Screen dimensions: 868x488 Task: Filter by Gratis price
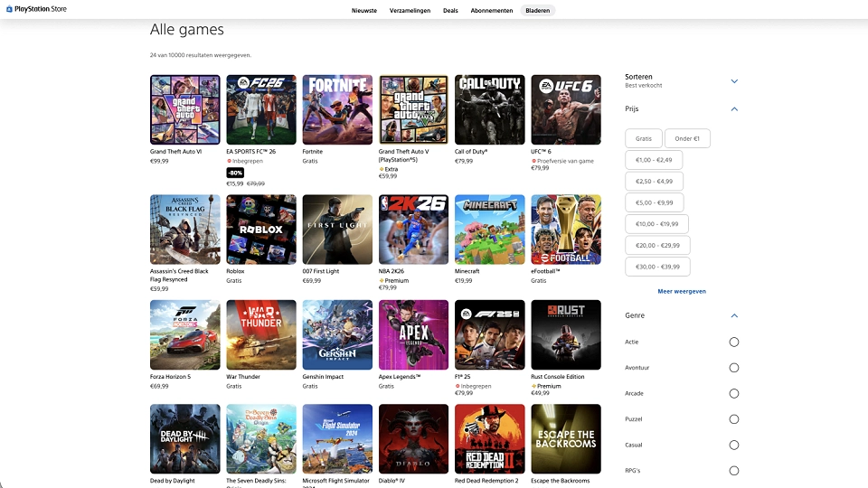tap(643, 138)
